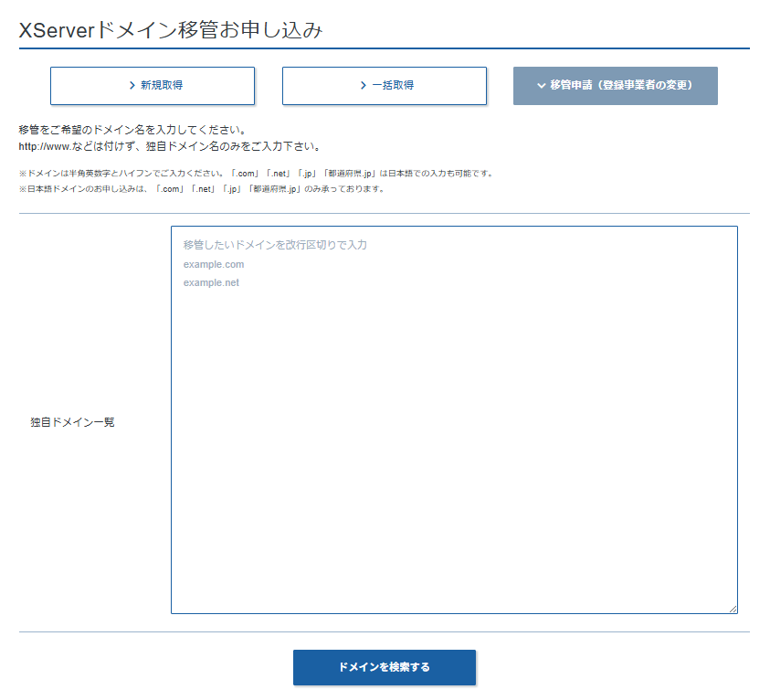Select the 移管申請（登録事業者の変更） tab
The width and height of the screenshot is (770, 700).
[x=616, y=86]
